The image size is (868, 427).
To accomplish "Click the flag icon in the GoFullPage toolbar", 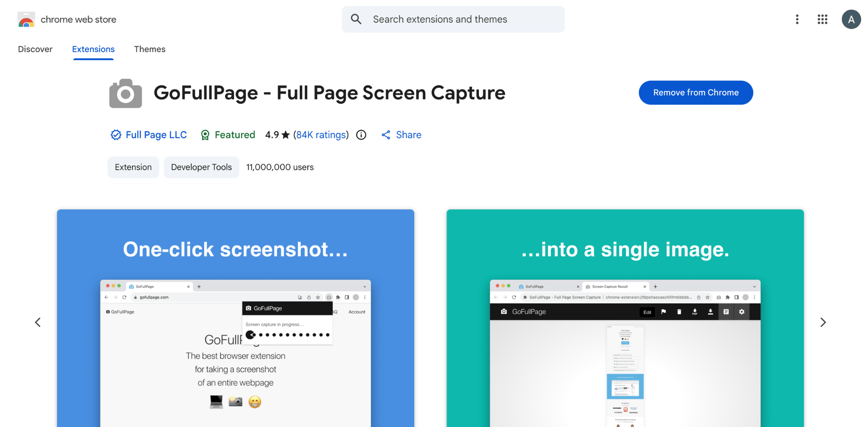I will click(664, 312).
